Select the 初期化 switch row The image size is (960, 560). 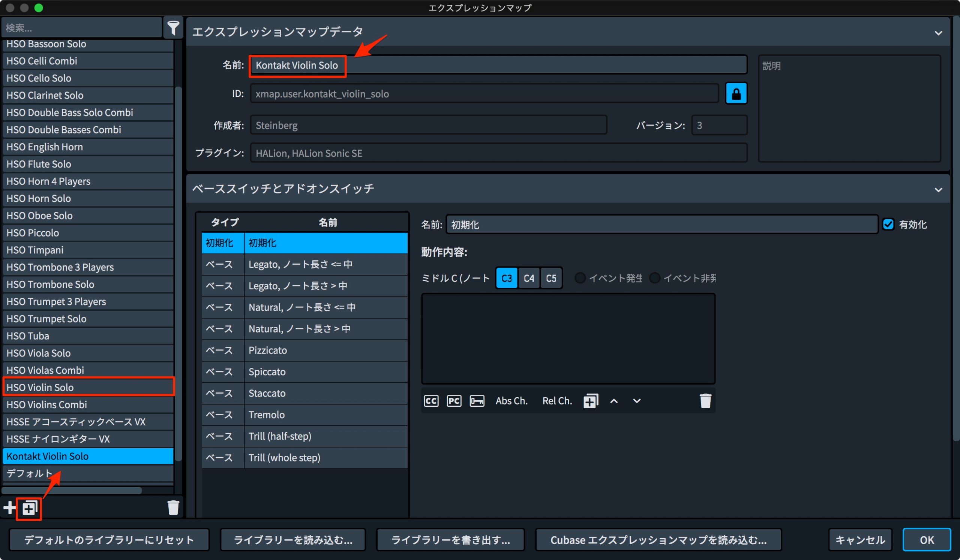click(305, 243)
